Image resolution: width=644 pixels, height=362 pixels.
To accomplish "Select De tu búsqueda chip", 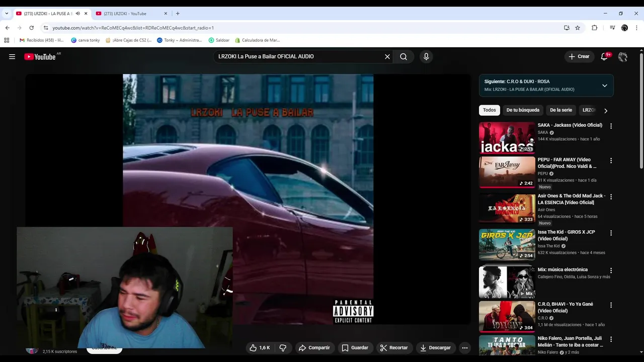I will pos(523,110).
